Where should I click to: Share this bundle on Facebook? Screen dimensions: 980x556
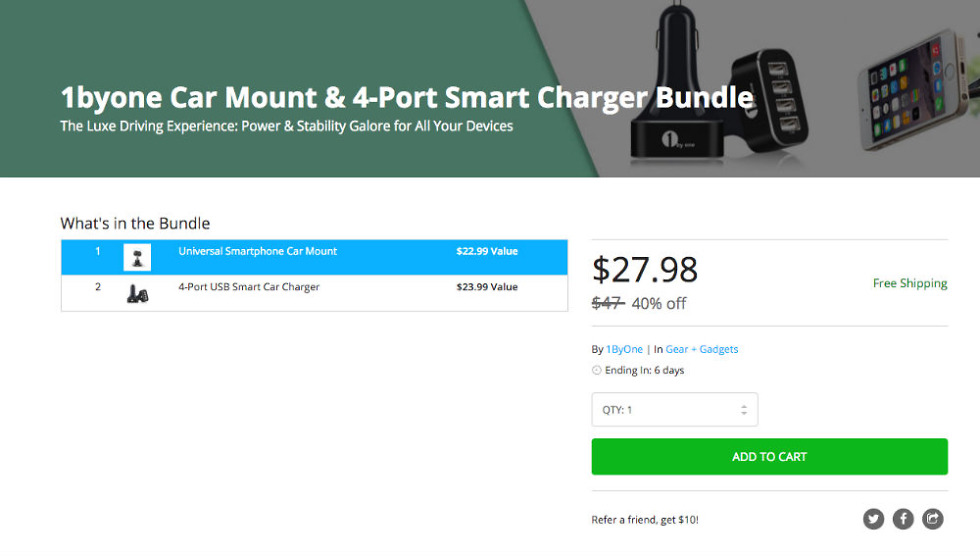(x=903, y=518)
